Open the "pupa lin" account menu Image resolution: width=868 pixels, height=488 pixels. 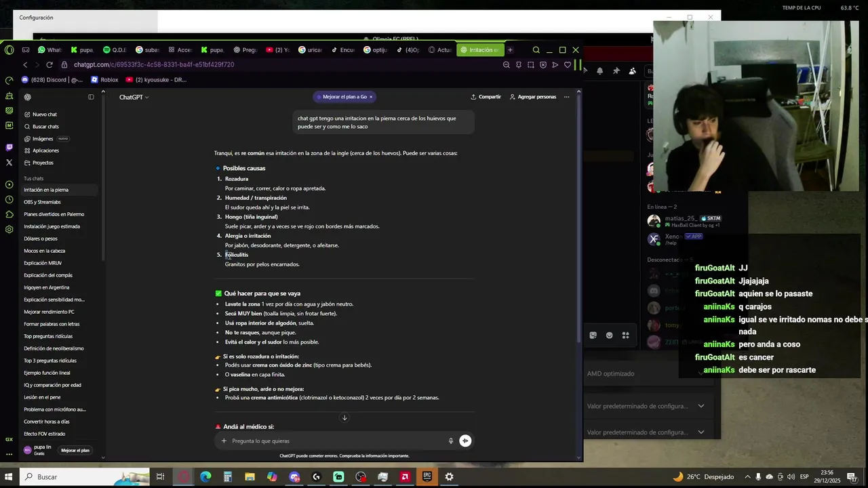(x=39, y=450)
